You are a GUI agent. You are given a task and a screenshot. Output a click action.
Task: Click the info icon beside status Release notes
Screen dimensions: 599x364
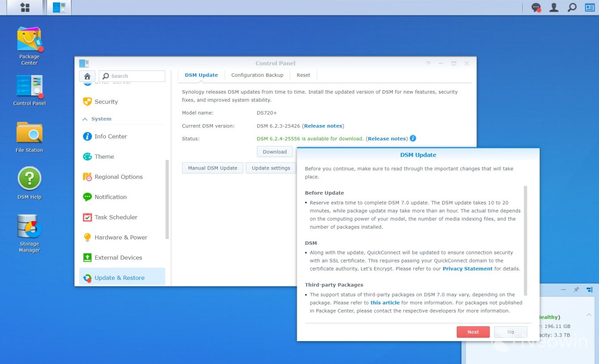click(413, 138)
